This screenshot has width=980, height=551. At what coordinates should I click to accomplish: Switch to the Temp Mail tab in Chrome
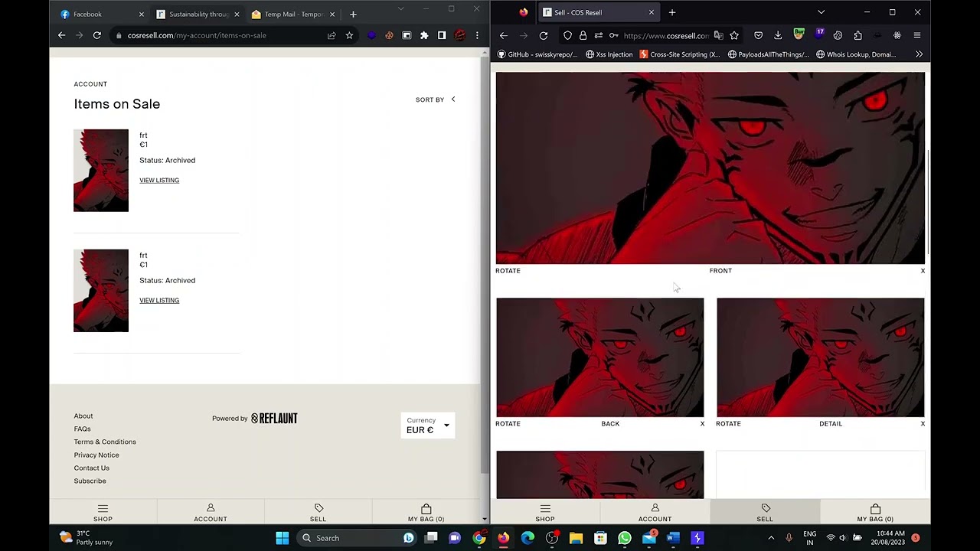(293, 14)
